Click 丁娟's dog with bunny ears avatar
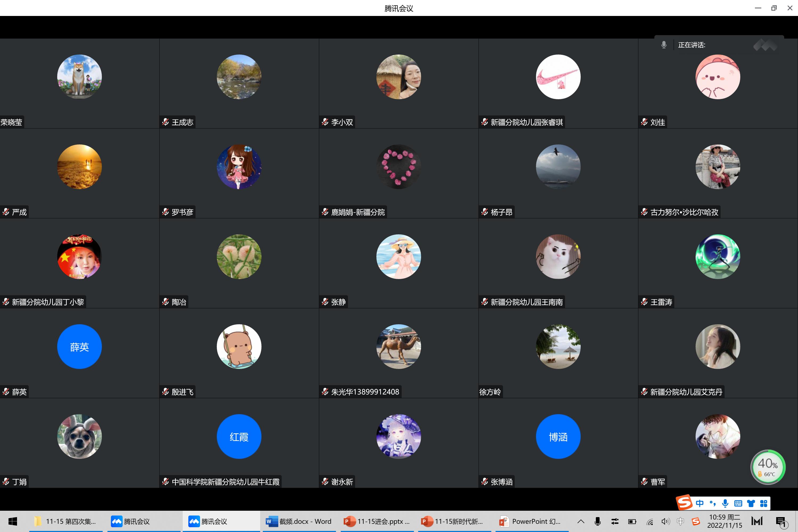Viewport: 798px width, 532px height. [x=79, y=436]
